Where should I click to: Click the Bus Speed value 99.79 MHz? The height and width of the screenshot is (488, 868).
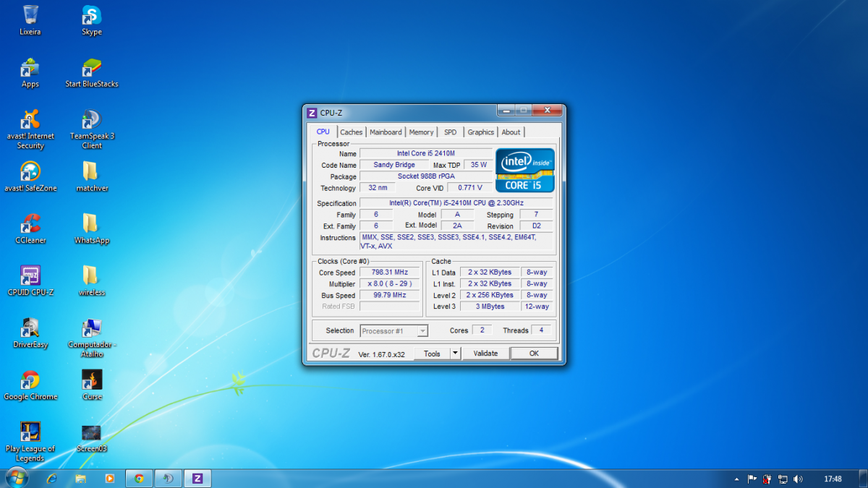[390, 295]
